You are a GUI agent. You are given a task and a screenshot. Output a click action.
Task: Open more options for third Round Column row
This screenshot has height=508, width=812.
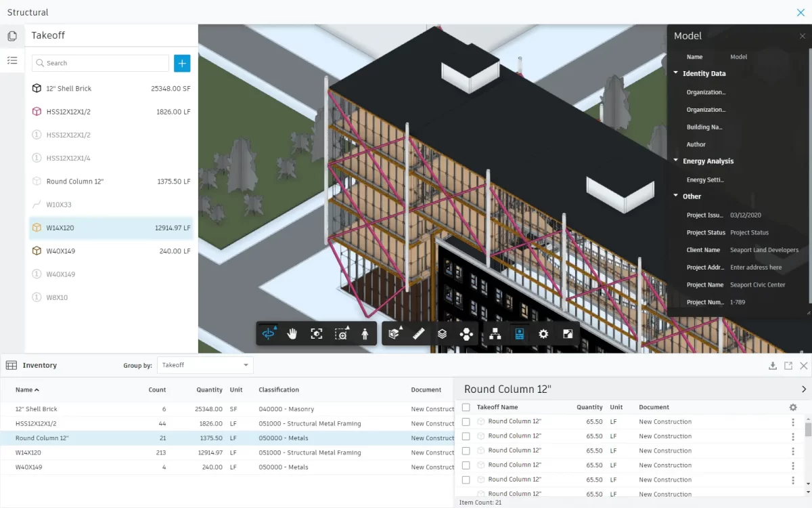pyautogui.click(x=793, y=450)
